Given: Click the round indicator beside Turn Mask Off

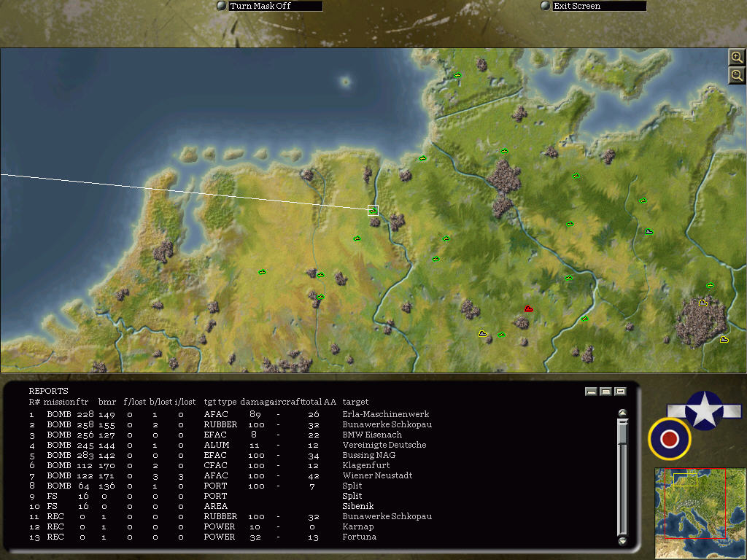Looking at the screenshot, I should [220, 6].
